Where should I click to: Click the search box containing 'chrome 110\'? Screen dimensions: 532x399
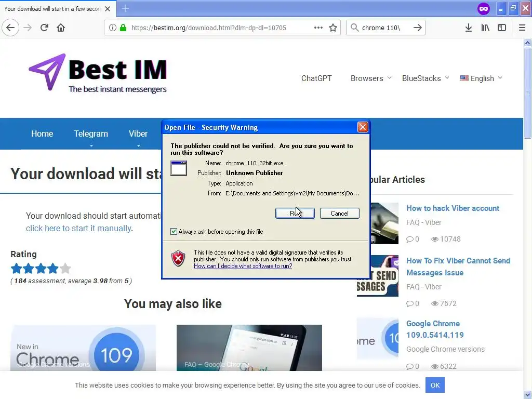pos(385,28)
